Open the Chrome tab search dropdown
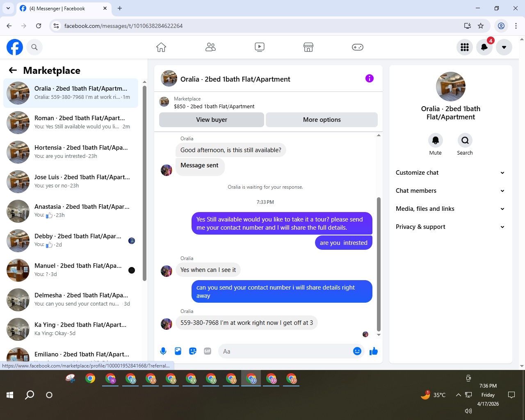This screenshot has width=525, height=420. 8,8
